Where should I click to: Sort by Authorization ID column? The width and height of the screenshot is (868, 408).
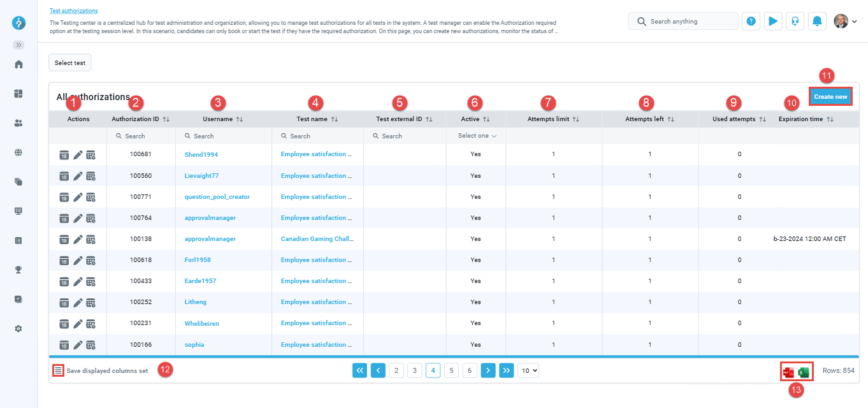(x=166, y=119)
